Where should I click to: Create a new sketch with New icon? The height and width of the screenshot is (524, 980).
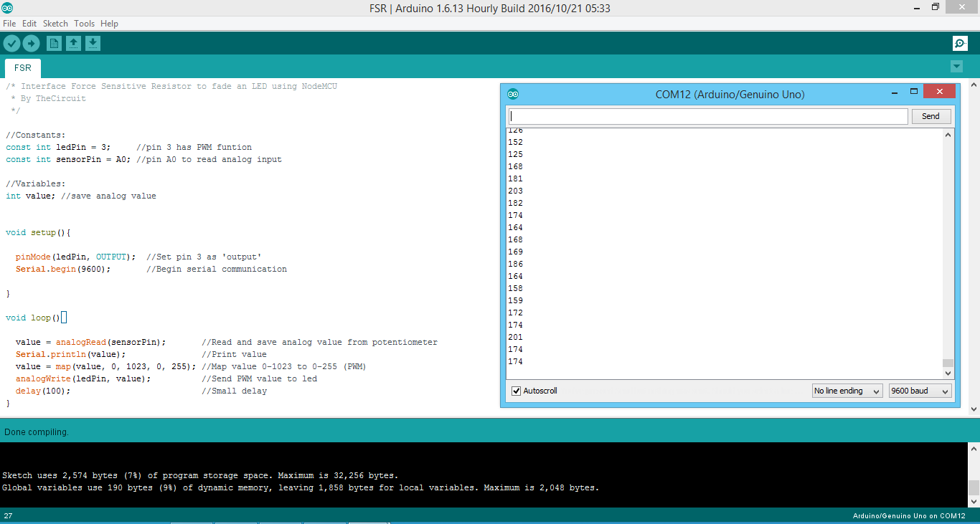(x=54, y=44)
